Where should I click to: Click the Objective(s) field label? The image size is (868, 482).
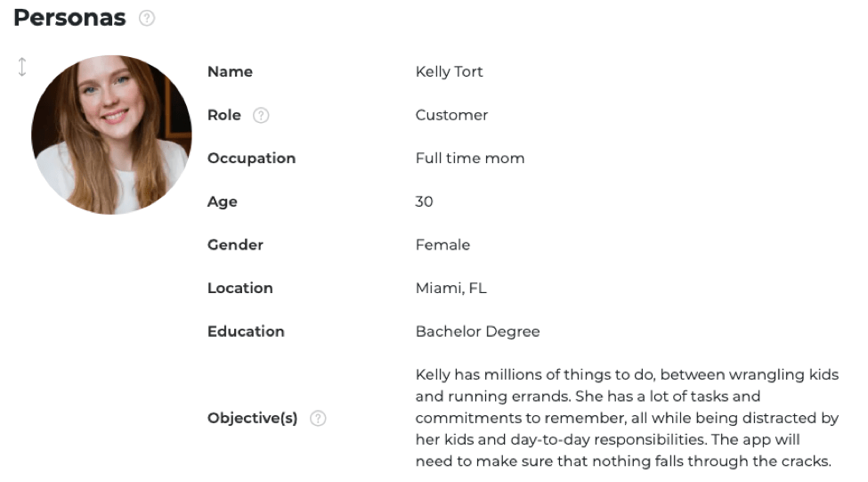click(252, 418)
